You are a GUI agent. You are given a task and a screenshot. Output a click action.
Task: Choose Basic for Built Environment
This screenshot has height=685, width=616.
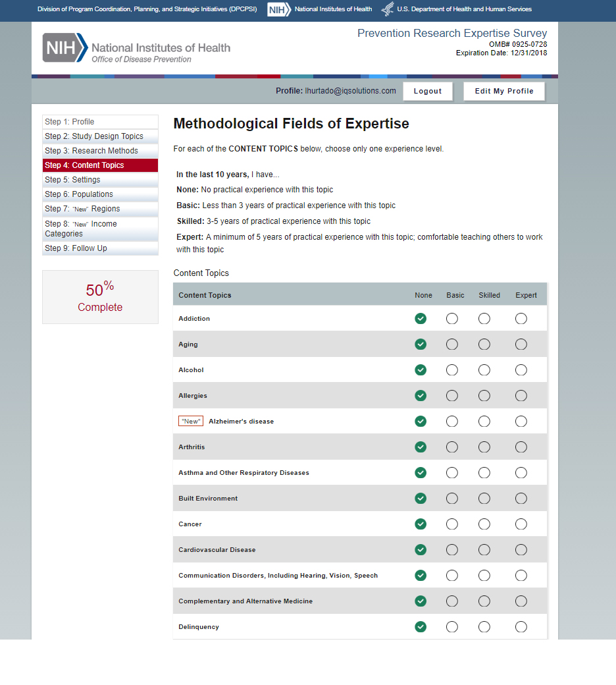tap(452, 499)
